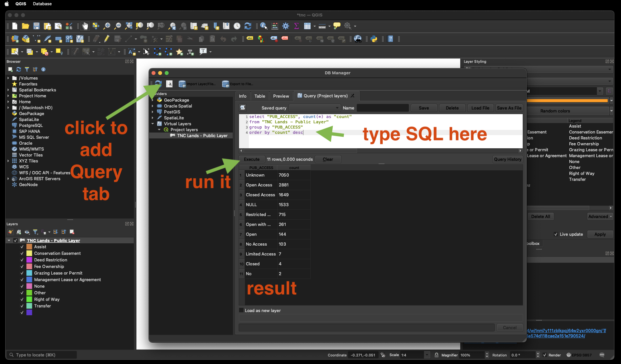Open the Python console icon
Viewport: 621px width, 364px height.
tap(374, 39)
